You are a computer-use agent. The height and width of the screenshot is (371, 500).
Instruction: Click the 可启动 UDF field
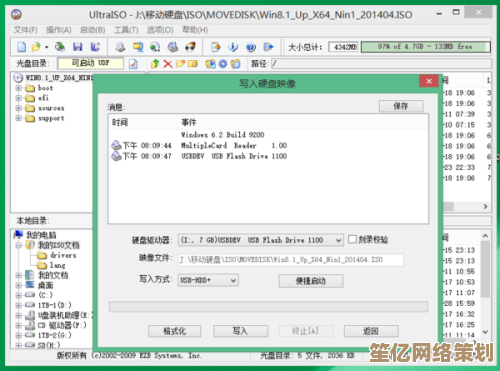tap(90, 63)
